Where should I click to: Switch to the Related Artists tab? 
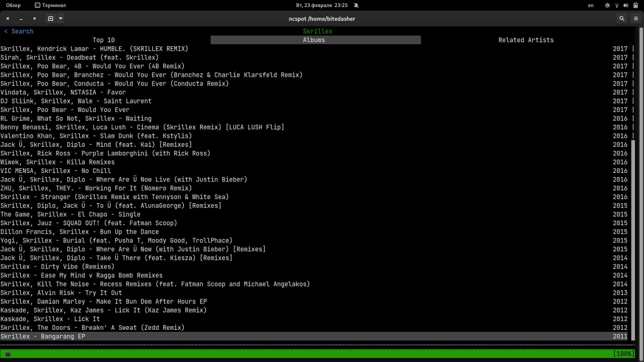click(526, 40)
